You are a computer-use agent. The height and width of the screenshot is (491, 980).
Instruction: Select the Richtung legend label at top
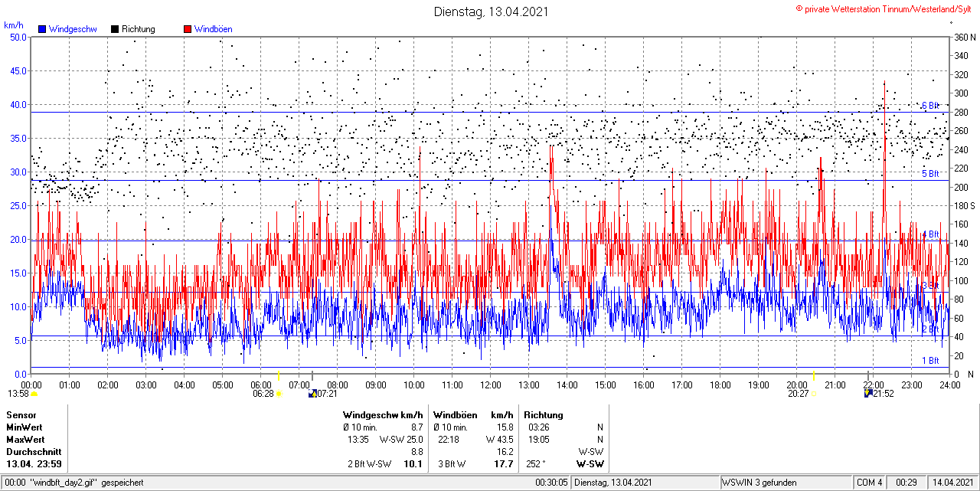[139, 29]
